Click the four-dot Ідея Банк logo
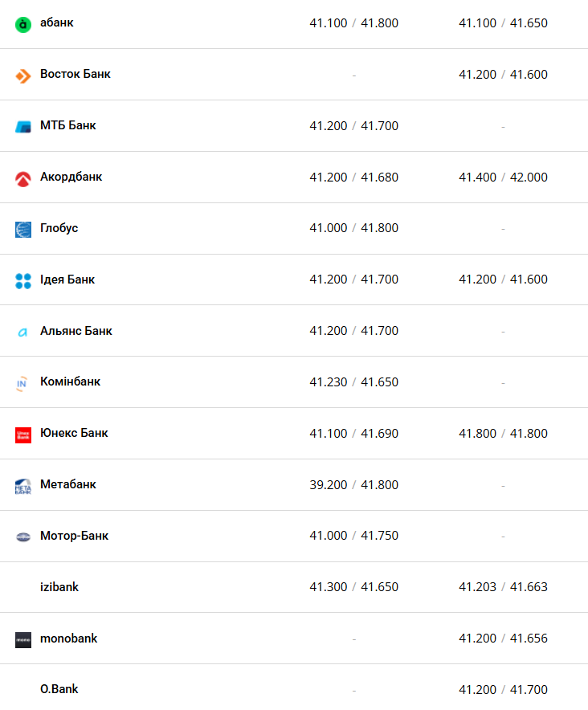Screen dimensions: 588x710 [x=23, y=281]
